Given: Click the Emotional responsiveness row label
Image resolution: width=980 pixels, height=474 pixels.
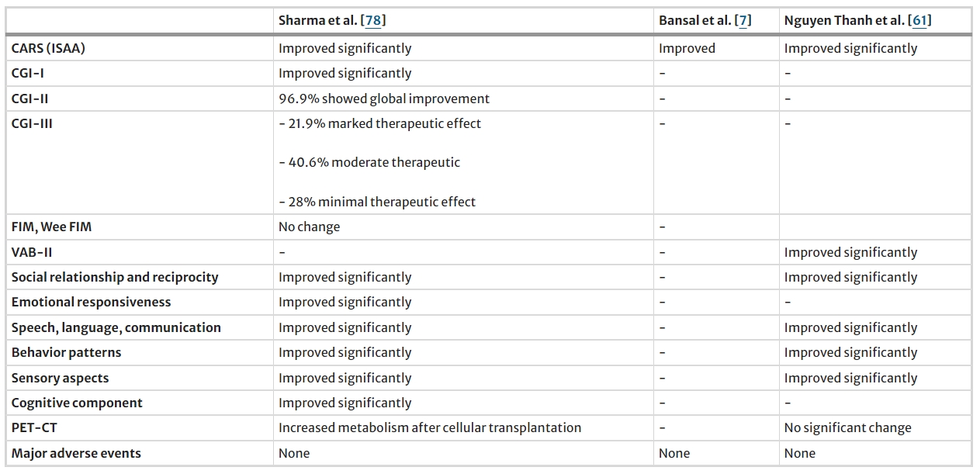Looking at the screenshot, I should (x=91, y=302).
